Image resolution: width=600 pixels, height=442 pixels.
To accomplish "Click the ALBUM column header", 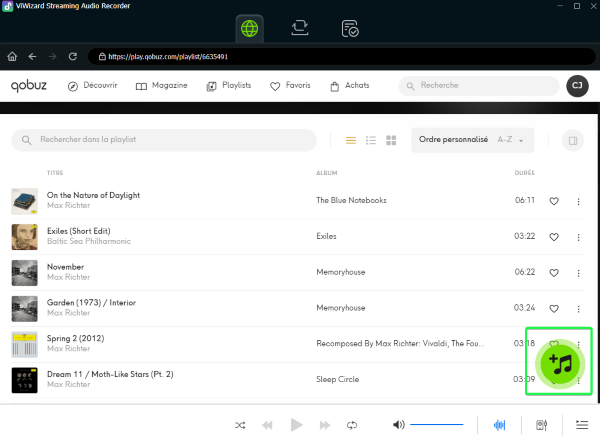I will click(x=326, y=173).
